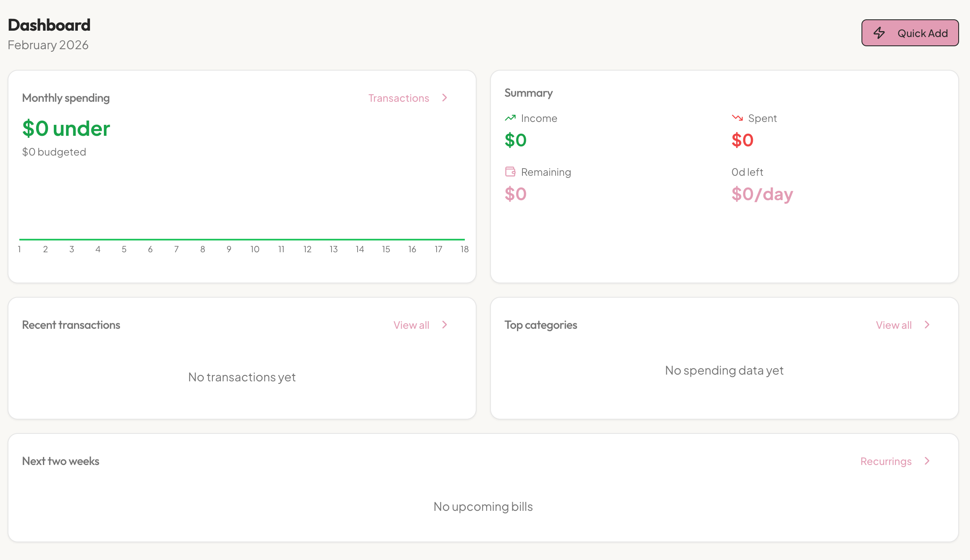Click day 10 on chart axis
The width and height of the screenshot is (970, 560).
point(255,249)
